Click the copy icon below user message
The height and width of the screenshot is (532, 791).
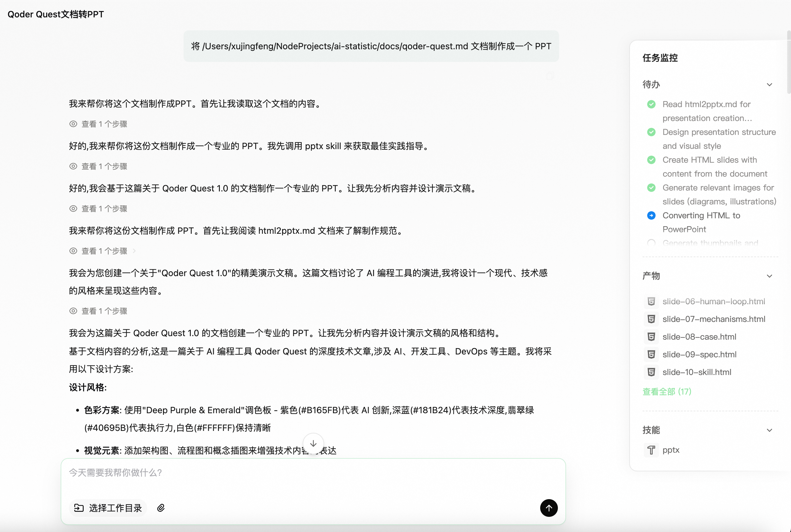click(x=550, y=76)
